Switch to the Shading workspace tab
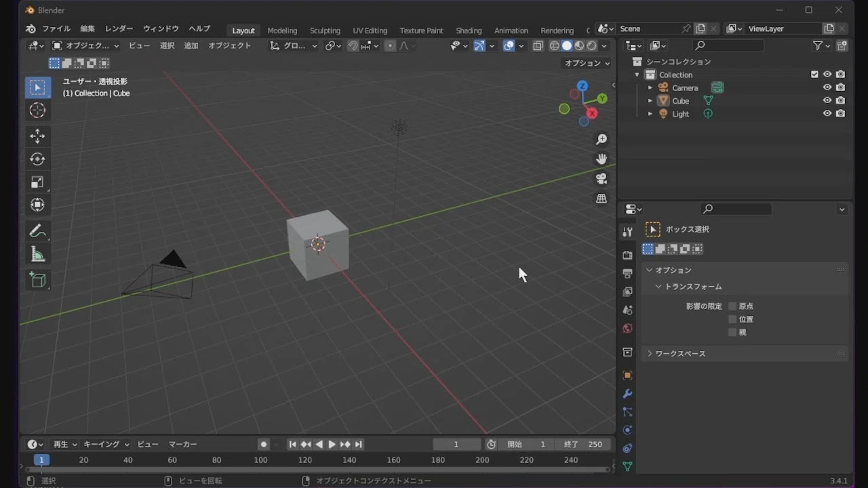The height and width of the screenshot is (488, 868). (469, 30)
